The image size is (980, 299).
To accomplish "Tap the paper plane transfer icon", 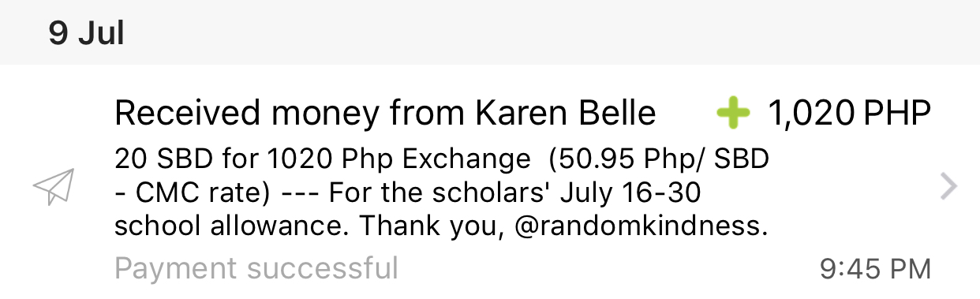I will coord(54,188).
